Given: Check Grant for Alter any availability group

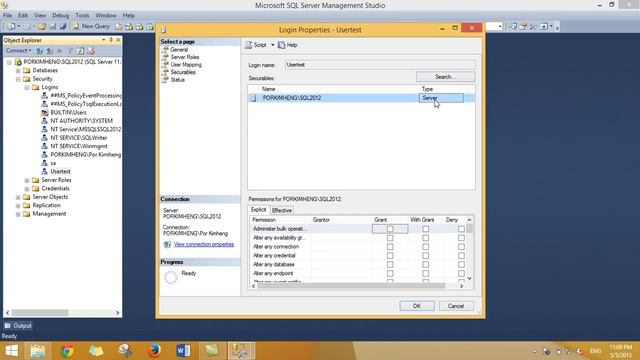Looking at the screenshot, I should (390, 238).
